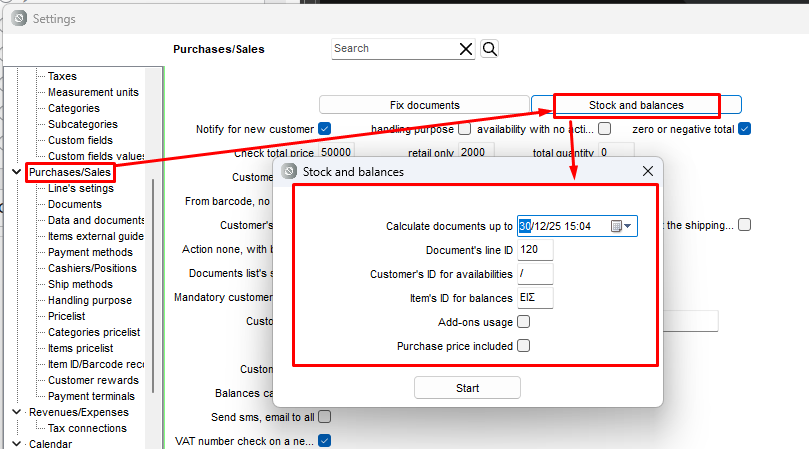Viewport: 809px width, 449px height.
Task: Toggle Notify for new customer checkbox
Action: pos(324,129)
